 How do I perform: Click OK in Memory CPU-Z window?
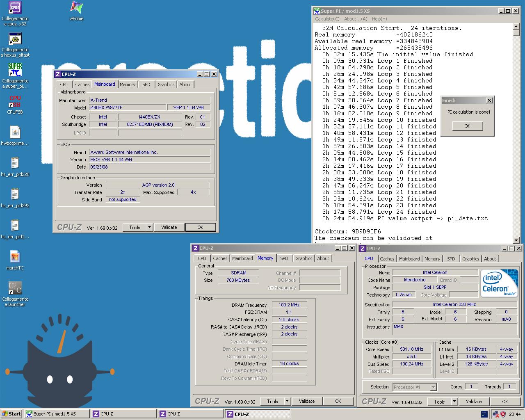click(338, 402)
